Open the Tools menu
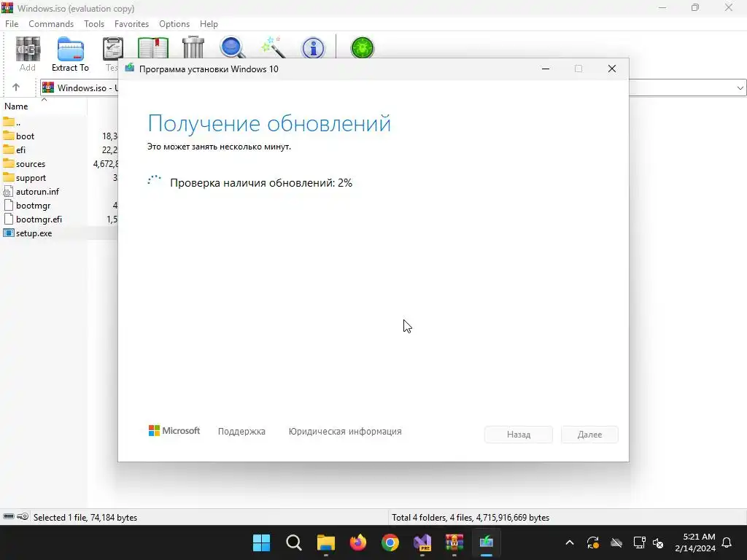Screen dimensions: 747x560 (94, 24)
